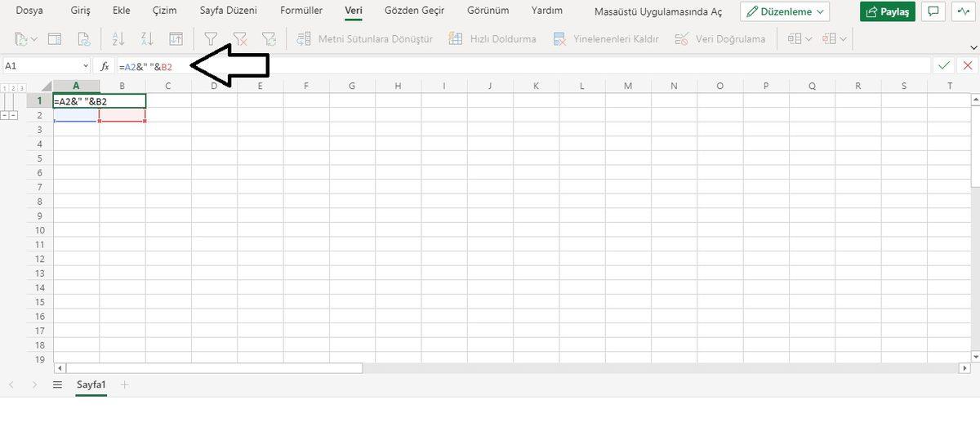Image resolution: width=980 pixels, height=431 pixels.
Task: Open the Group dropdown arrow
Action: click(x=808, y=38)
